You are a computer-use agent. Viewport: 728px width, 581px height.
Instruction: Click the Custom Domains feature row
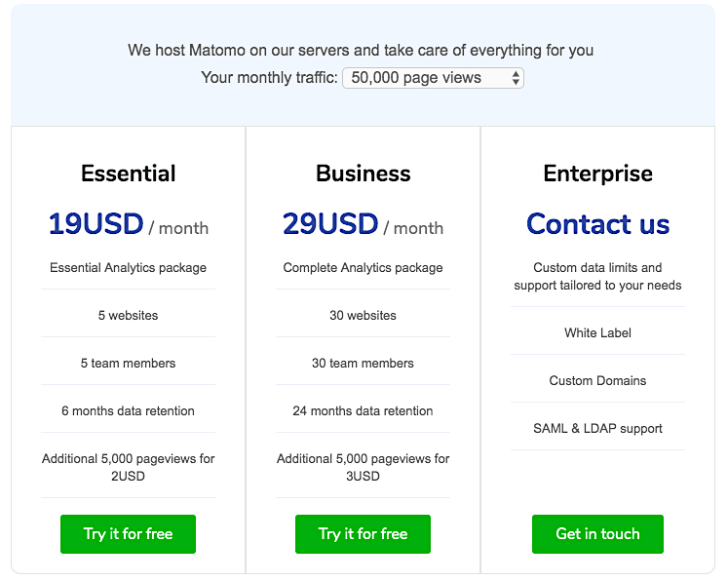[598, 380]
